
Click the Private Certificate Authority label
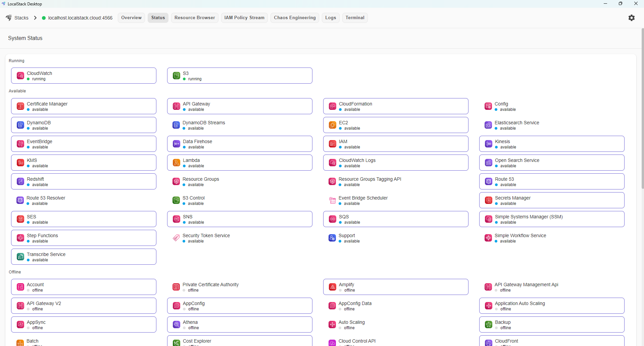(x=210, y=285)
